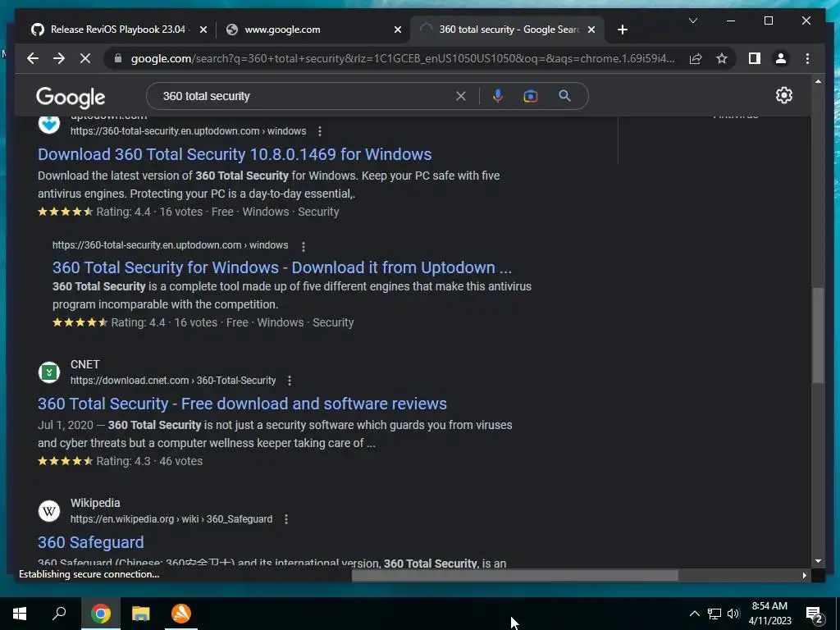Open the network status tray icon
This screenshot has width=840, height=630.
(714, 614)
